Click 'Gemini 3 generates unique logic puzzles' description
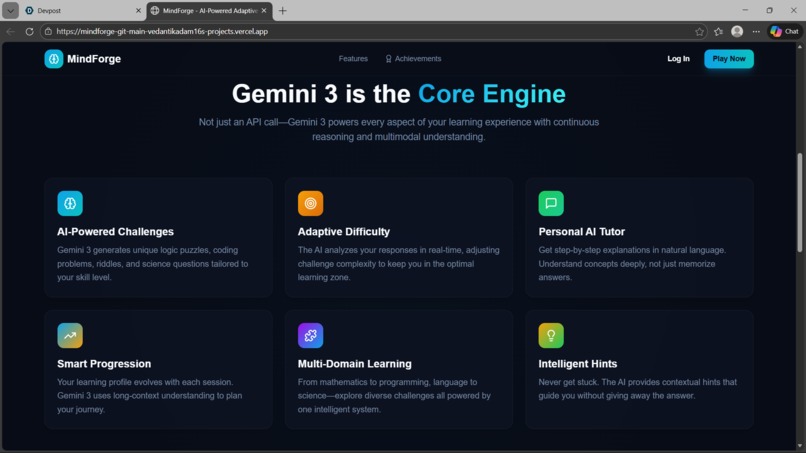The image size is (806, 453). click(153, 264)
